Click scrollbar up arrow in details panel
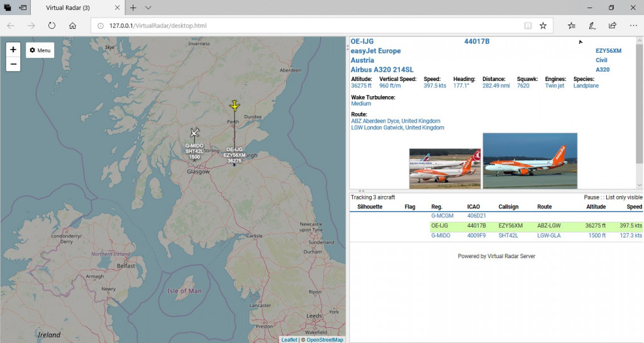 (x=640, y=41)
